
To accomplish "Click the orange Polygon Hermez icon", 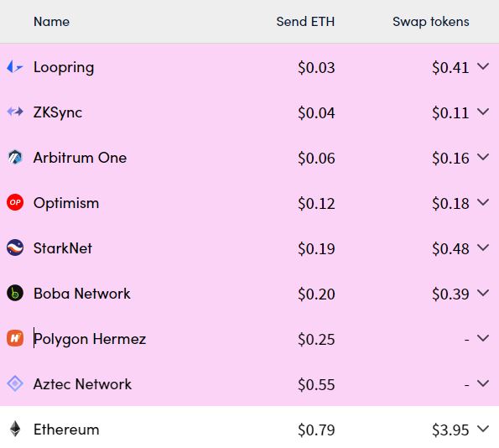I will [15, 338].
